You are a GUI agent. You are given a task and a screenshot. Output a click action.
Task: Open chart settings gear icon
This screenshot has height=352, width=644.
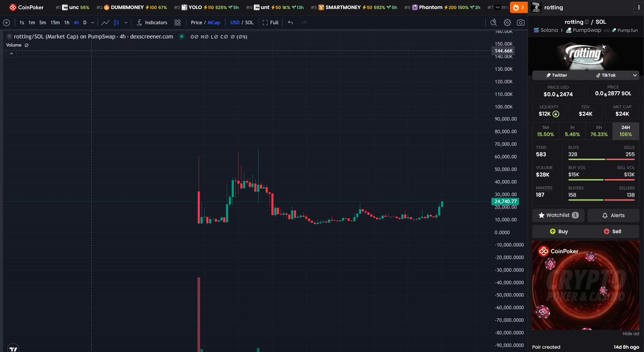point(507,23)
